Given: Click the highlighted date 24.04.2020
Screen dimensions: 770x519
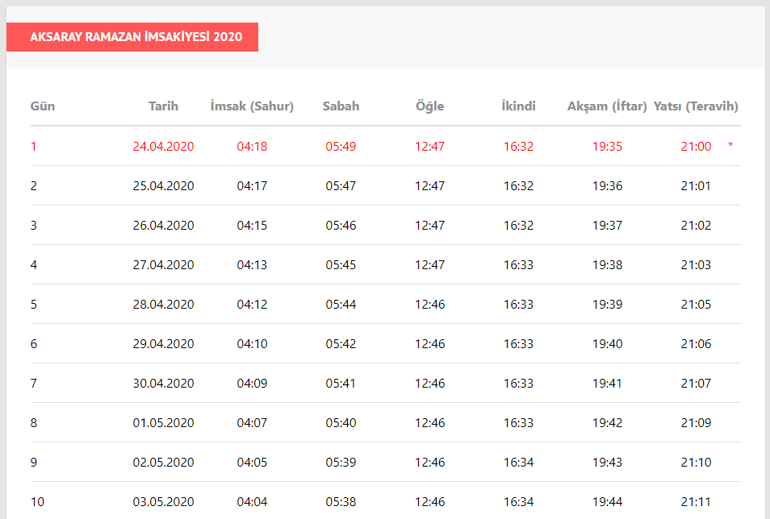Looking at the screenshot, I should pos(163,147).
